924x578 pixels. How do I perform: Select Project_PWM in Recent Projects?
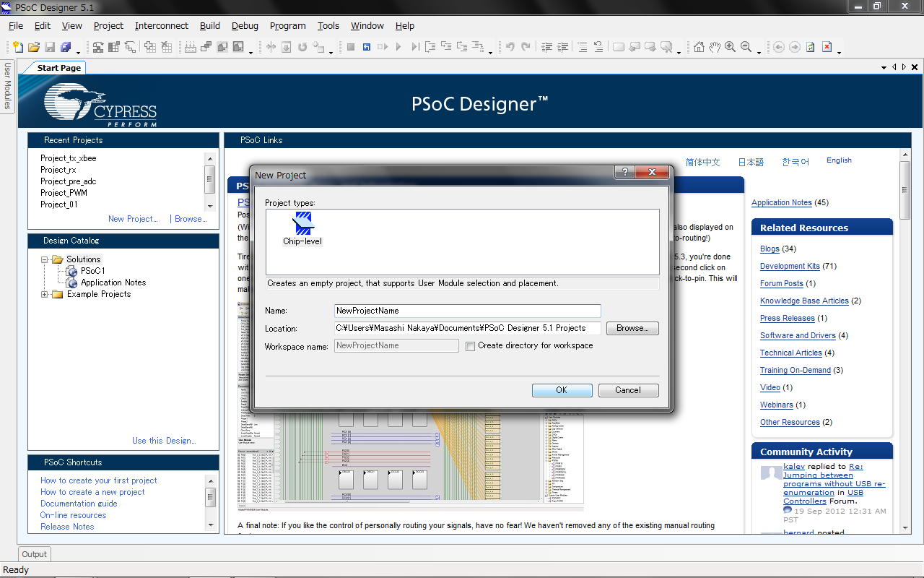pos(64,193)
